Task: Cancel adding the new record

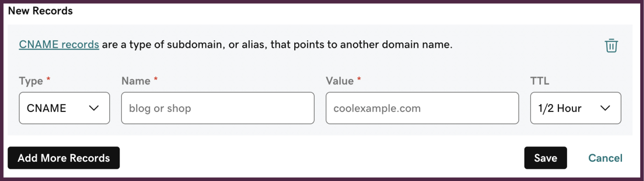Action: tap(605, 158)
